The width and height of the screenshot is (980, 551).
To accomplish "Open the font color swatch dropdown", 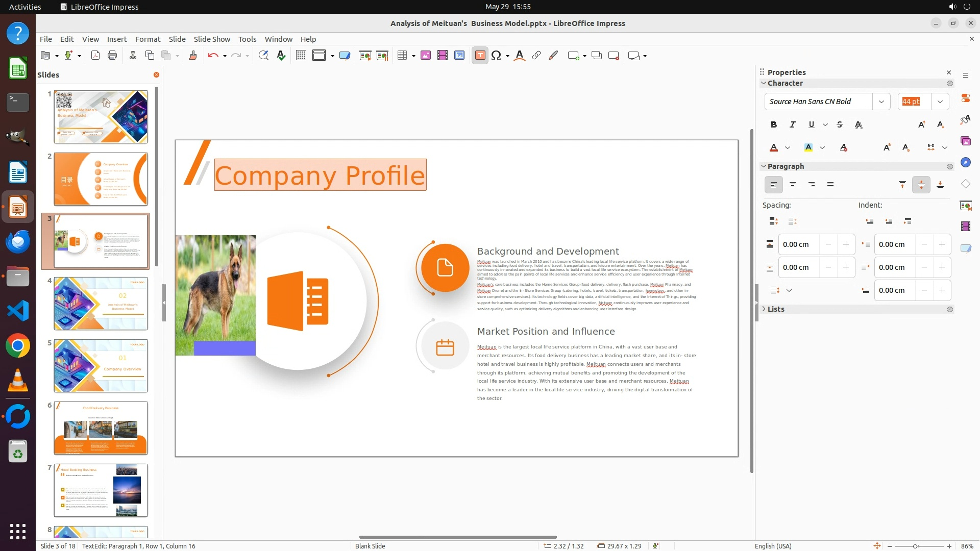I will [x=788, y=147].
